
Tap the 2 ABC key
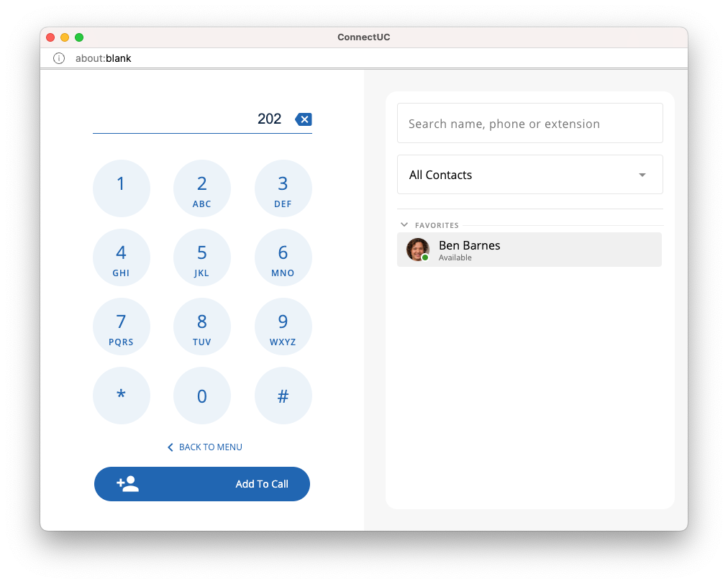click(202, 188)
